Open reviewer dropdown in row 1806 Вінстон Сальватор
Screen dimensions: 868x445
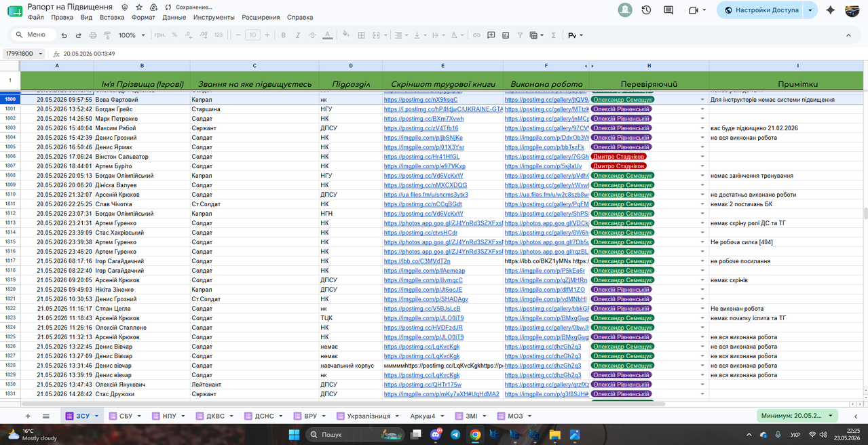tap(702, 157)
